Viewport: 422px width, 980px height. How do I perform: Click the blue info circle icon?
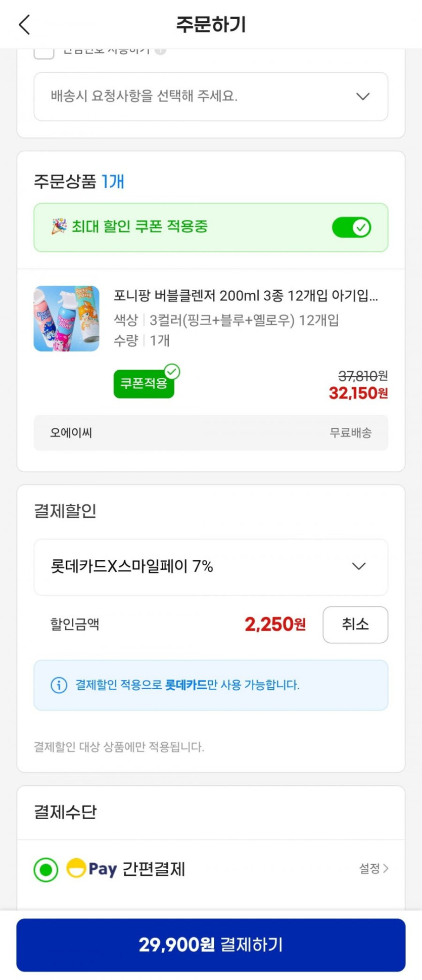[59, 685]
